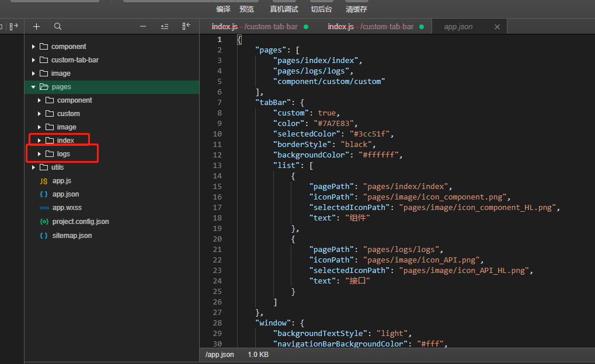The width and height of the screenshot is (595, 364).
Task: Click the custom-tab-bar folder icon
Action: click(44, 60)
